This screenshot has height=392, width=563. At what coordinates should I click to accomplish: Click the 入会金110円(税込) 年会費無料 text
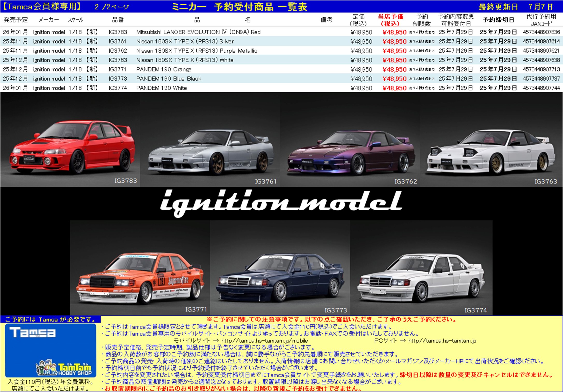[51, 382]
